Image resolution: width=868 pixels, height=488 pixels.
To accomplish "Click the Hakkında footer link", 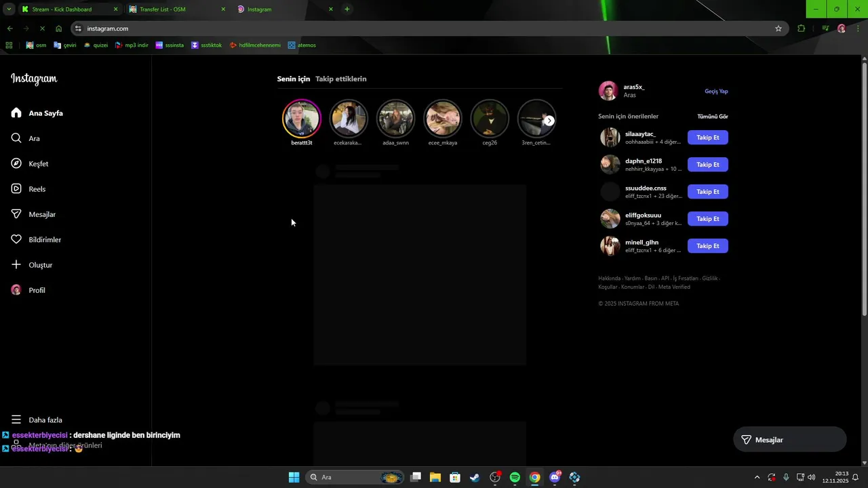I will point(609,279).
